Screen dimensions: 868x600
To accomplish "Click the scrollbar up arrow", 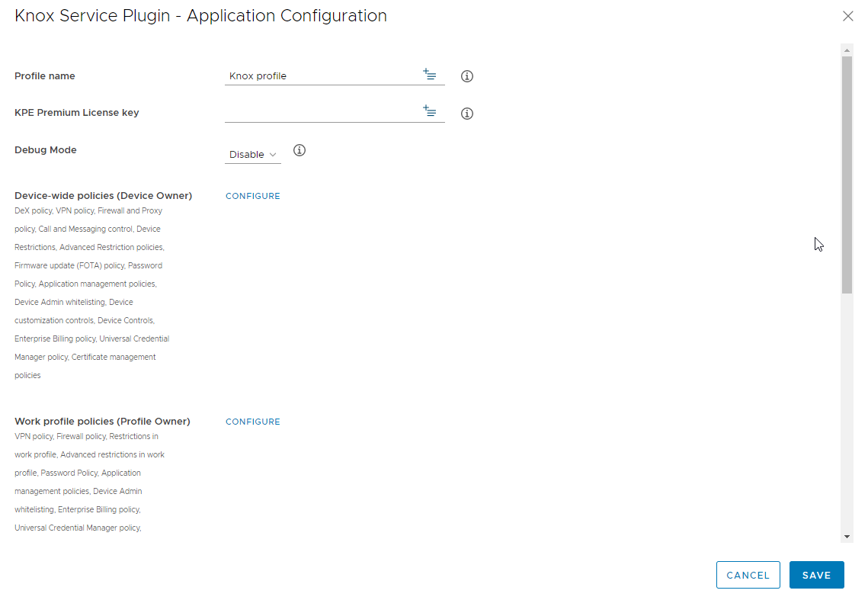I will click(x=847, y=50).
